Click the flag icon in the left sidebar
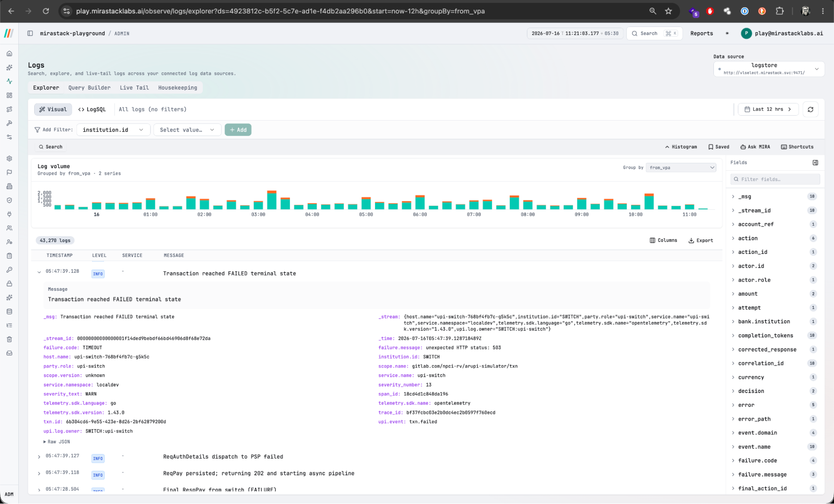The image size is (834, 504). tap(9, 172)
